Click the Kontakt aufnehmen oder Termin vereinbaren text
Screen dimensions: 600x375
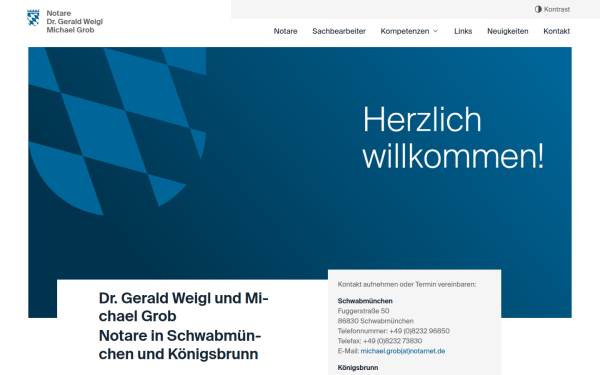(x=407, y=284)
